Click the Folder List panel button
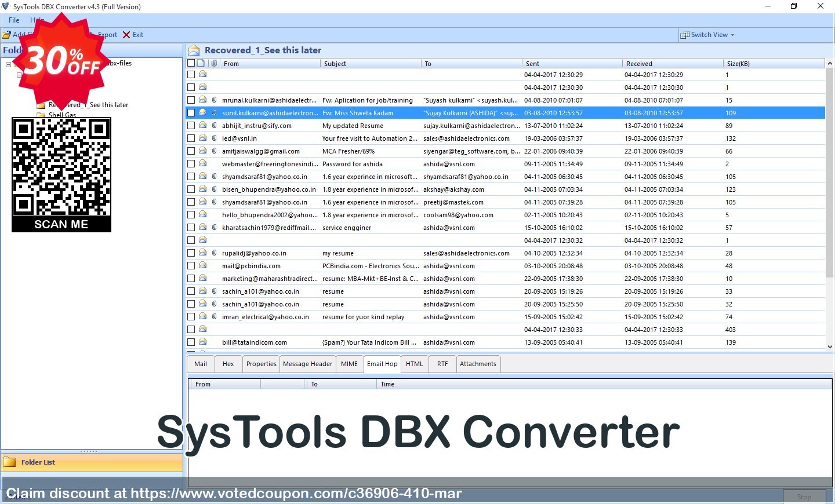 pyautogui.click(x=92, y=462)
